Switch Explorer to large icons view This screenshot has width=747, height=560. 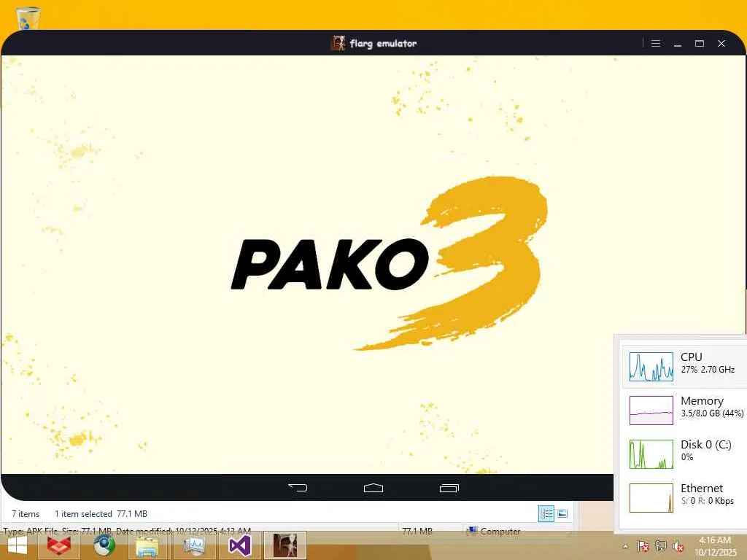point(562,514)
